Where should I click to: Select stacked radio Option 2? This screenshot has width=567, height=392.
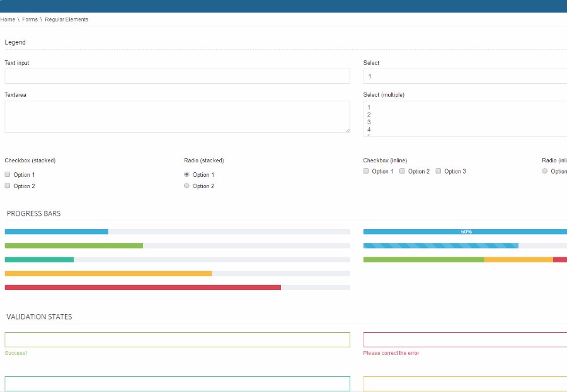pos(186,186)
